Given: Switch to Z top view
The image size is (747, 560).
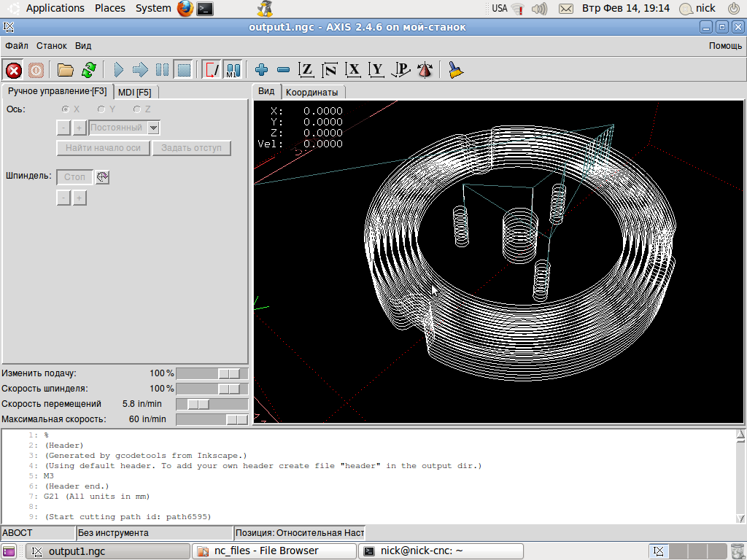Looking at the screenshot, I should 307,70.
